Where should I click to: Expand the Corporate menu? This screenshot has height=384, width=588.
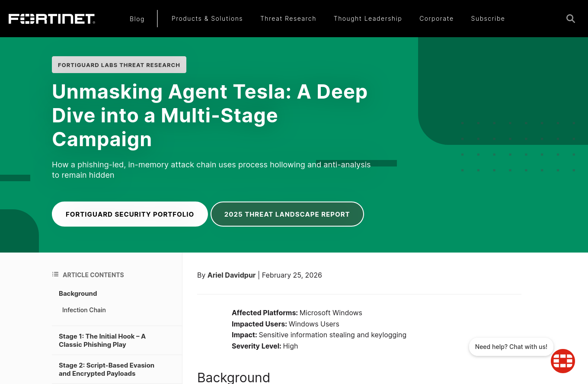click(436, 19)
